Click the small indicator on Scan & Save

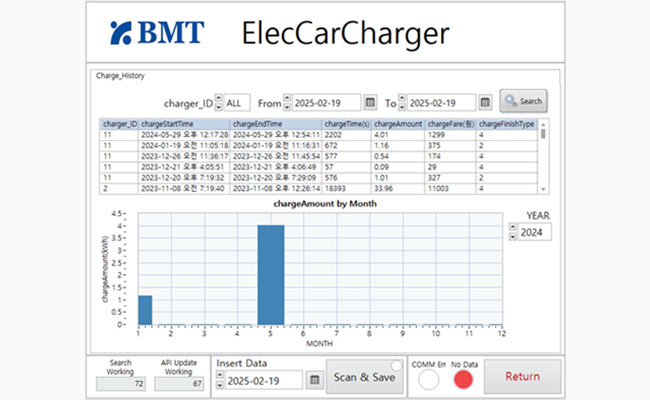[396, 365]
